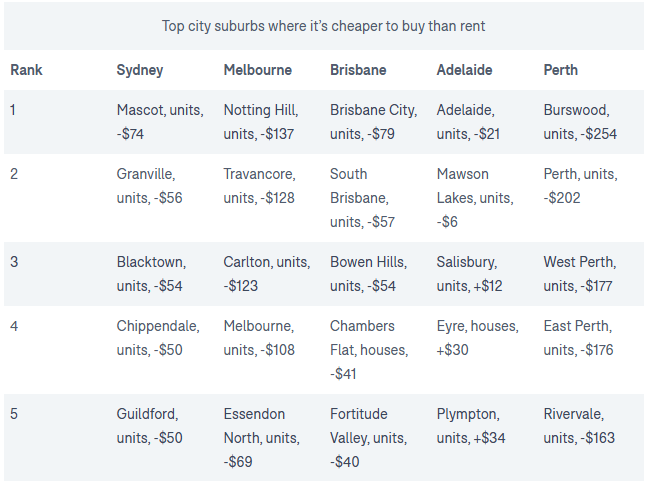The height and width of the screenshot is (481, 648).
Task: Click the Rivervale units -$163 cell
Action: [x=580, y=426]
